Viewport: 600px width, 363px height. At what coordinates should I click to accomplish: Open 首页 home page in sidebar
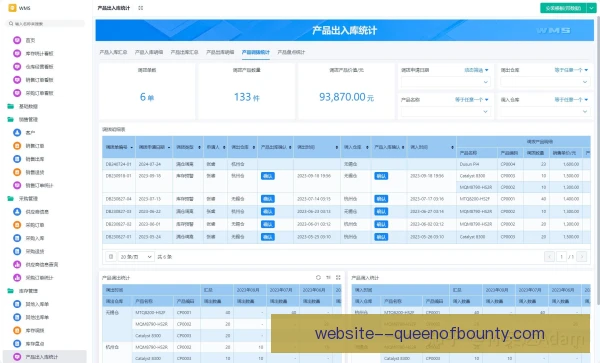click(30, 40)
